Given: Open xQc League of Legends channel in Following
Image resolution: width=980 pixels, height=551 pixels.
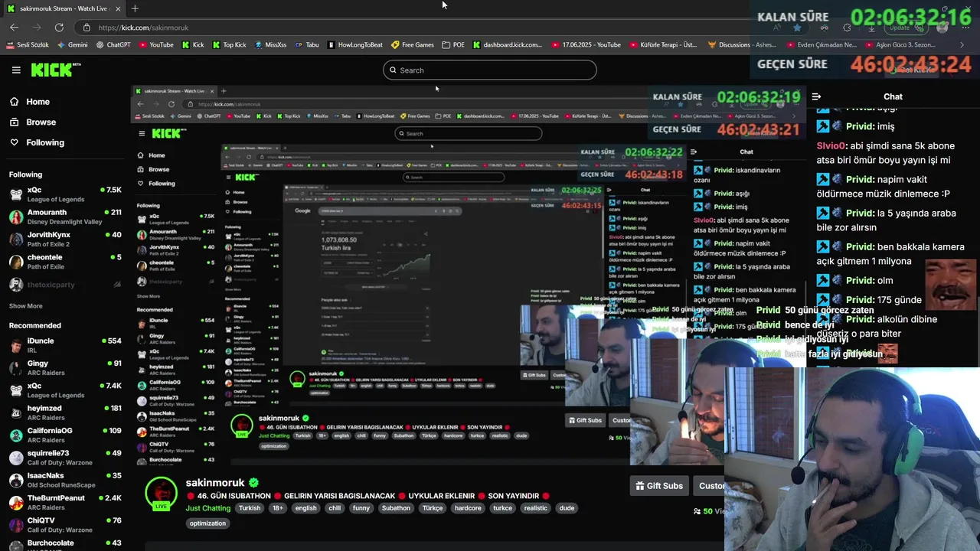Looking at the screenshot, I should pos(65,194).
